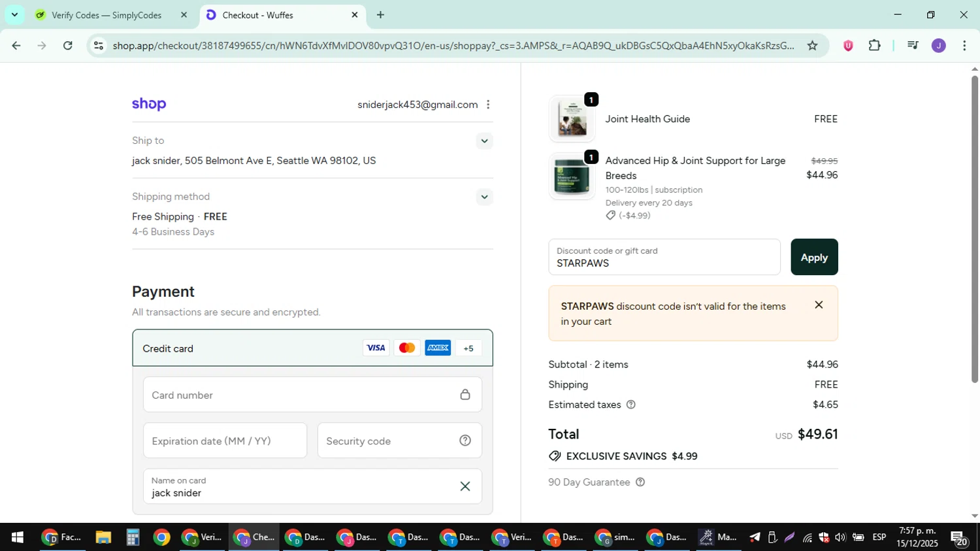This screenshot has height=551, width=980.
Task: Focus the Discount code or gift card field
Action: click(664, 257)
